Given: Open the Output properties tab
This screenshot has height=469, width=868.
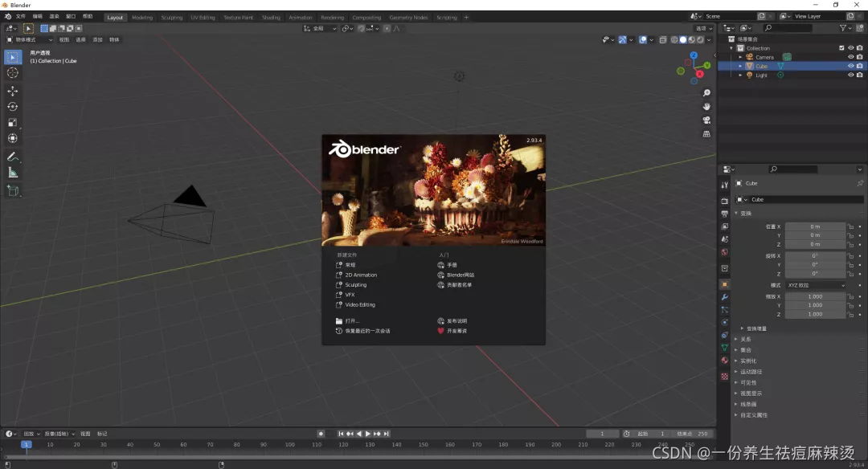Looking at the screenshot, I should click(725, 214).
